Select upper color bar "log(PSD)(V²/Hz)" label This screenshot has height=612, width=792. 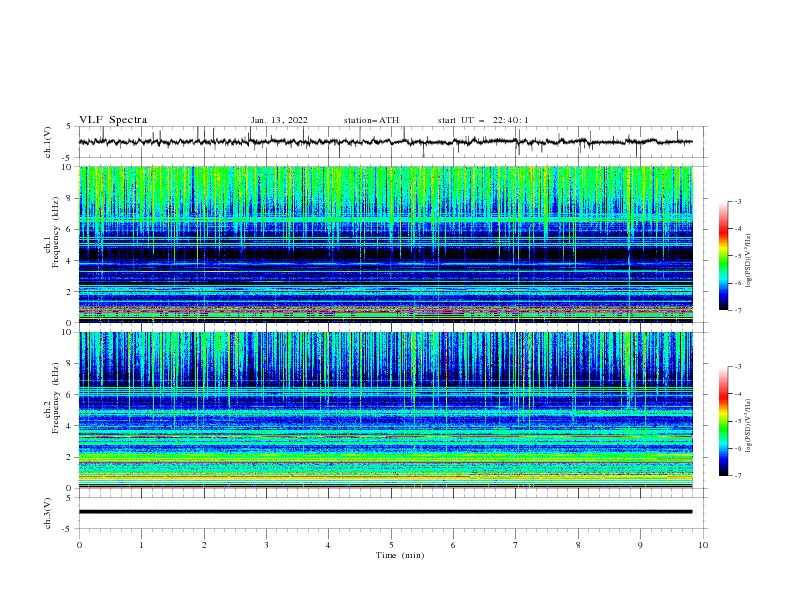tap(750, 261)
